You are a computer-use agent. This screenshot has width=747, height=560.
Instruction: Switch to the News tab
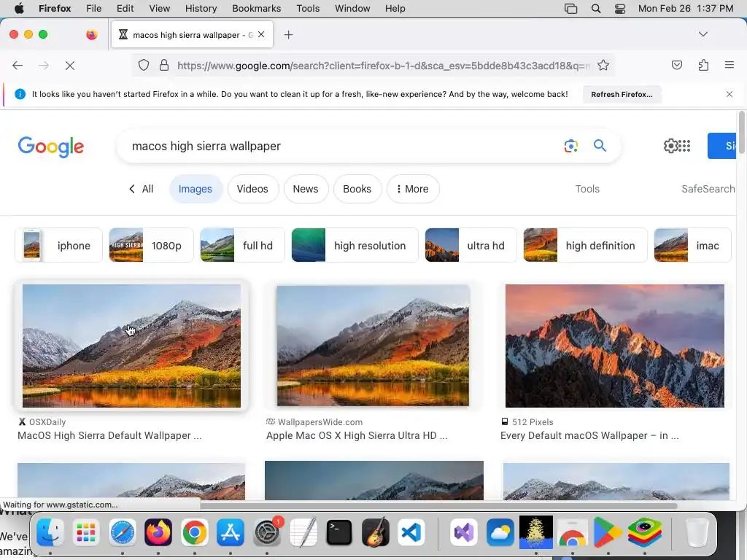pos(306,189)
